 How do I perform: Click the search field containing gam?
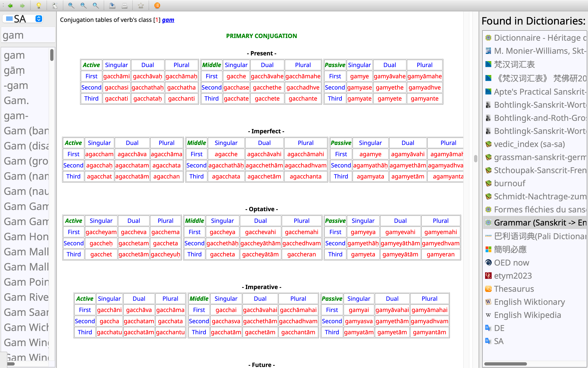[28, 35]
